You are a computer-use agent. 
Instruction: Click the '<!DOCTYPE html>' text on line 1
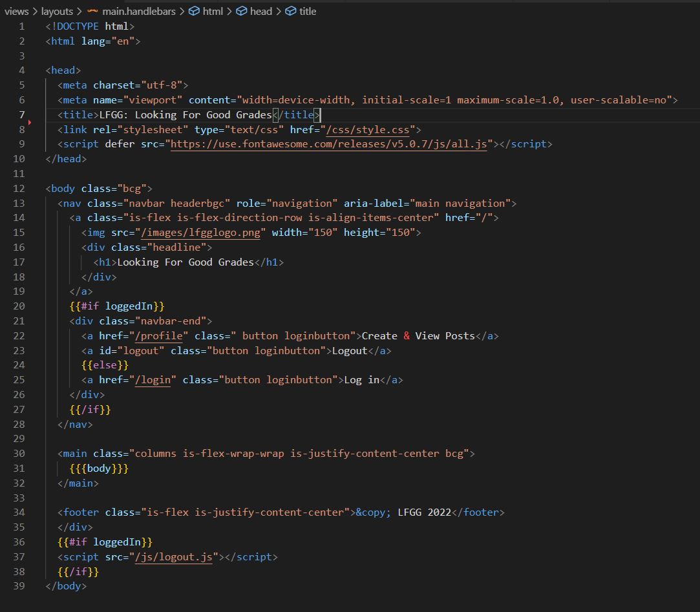(x=90, y=26)
